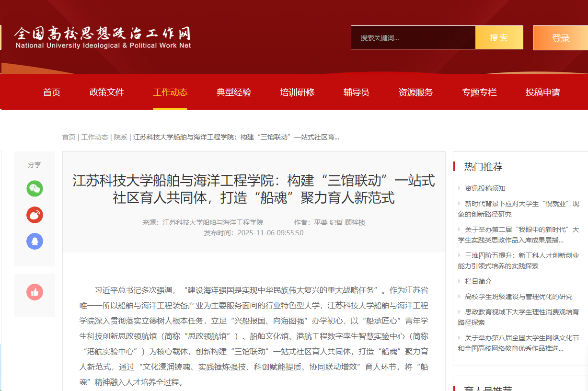Open 高校学生班级建设与管理优化的研究 link
Screen dimensions: 588x391
pyautogui.click(x=519, y=297)
